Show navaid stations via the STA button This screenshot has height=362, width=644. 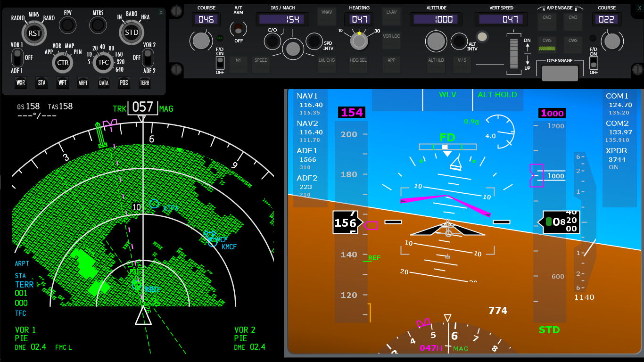point(41,82)
